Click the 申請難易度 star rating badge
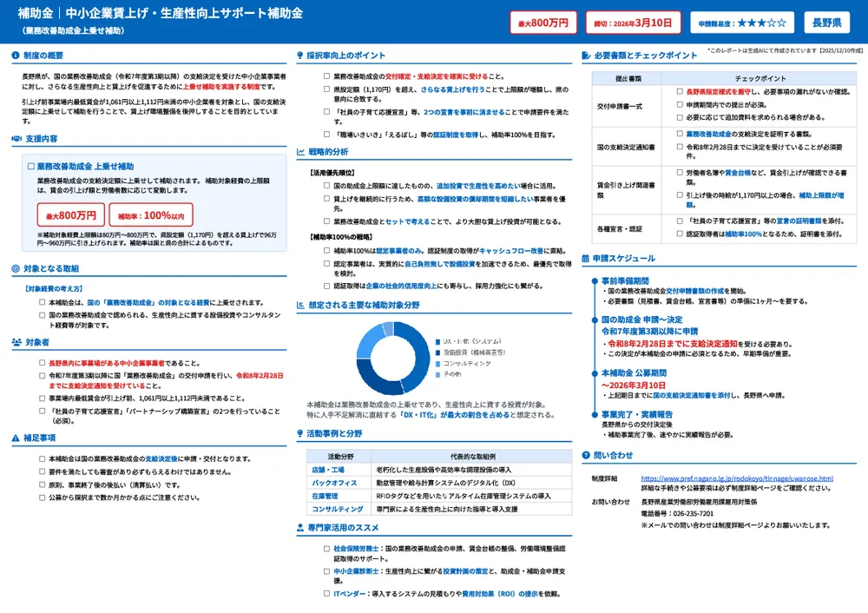This screenshot has width=868, height=613. click(x=744, y=23)
